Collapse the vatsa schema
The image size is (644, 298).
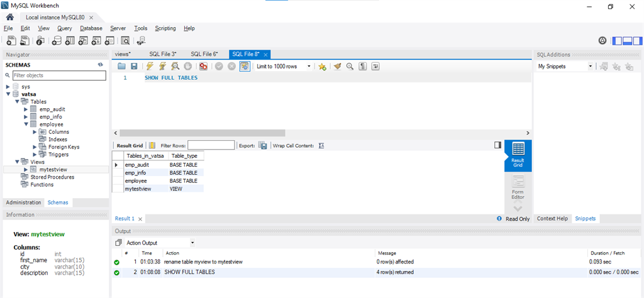point(8,94)
